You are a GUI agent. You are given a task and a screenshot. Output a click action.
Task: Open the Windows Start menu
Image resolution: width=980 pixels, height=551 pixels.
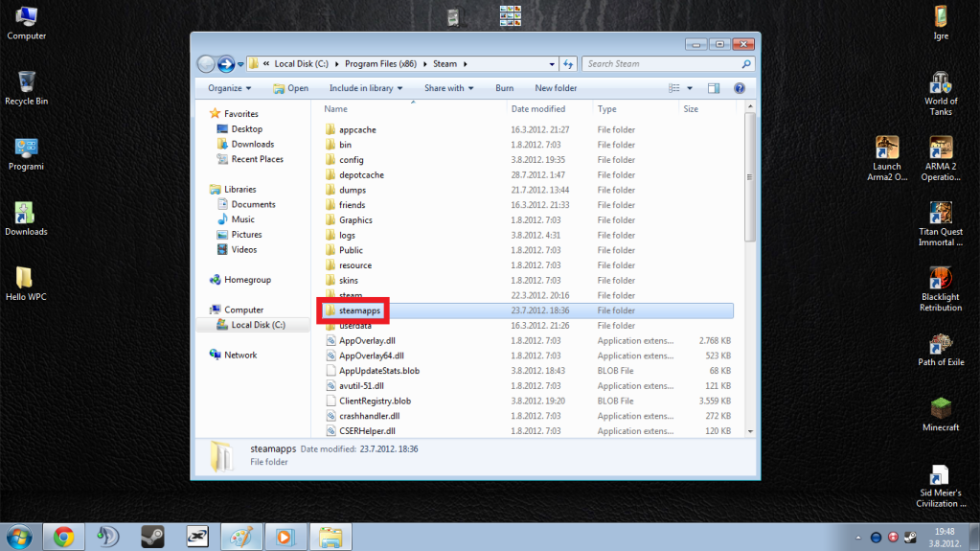[x=19, y=537]
